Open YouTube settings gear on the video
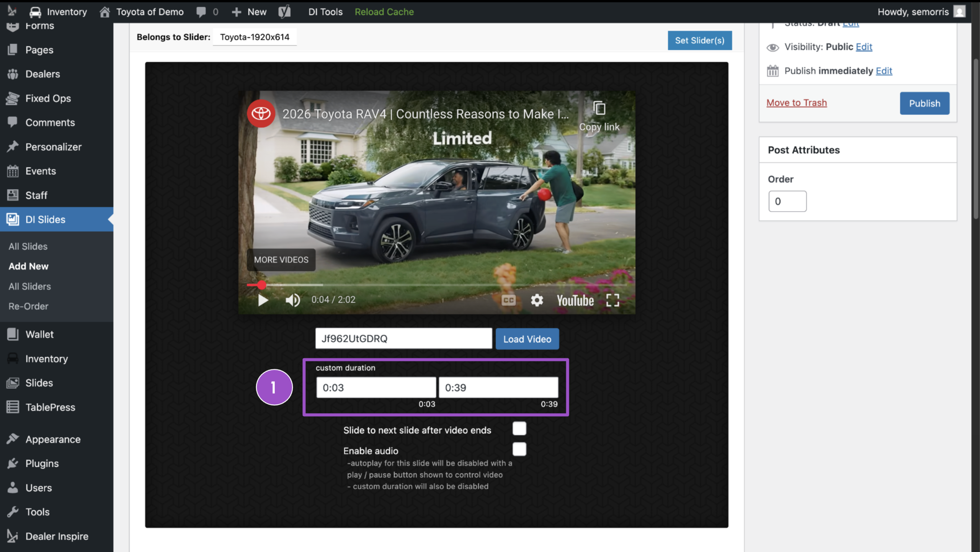 pyautogui.click(x=537, y=300)
